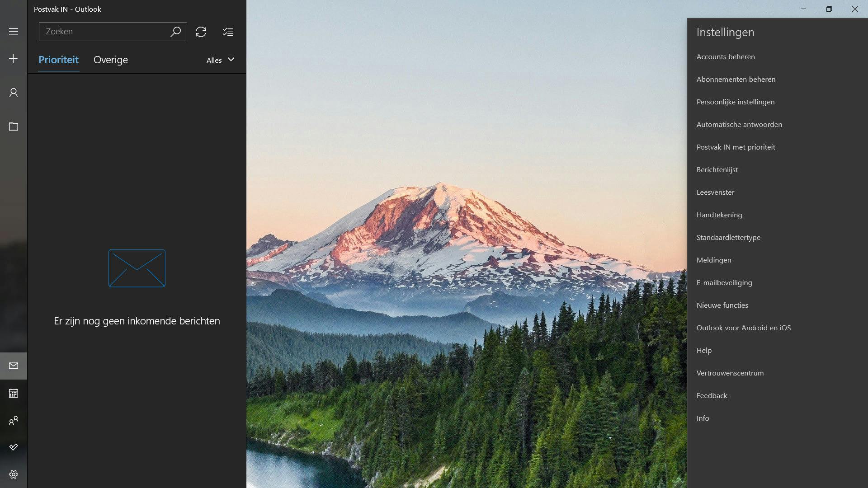The image size is (868, 488).
Task: Open the To Do checkmark icon
Action: (14, 447)
